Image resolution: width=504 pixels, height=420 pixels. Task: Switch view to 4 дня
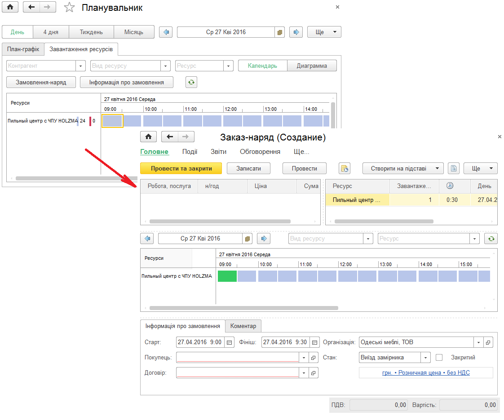(51, 32)
